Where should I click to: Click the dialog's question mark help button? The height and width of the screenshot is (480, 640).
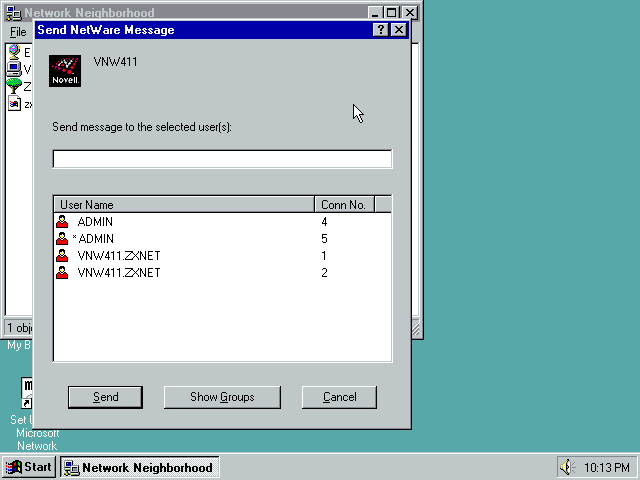pos(380,30)
